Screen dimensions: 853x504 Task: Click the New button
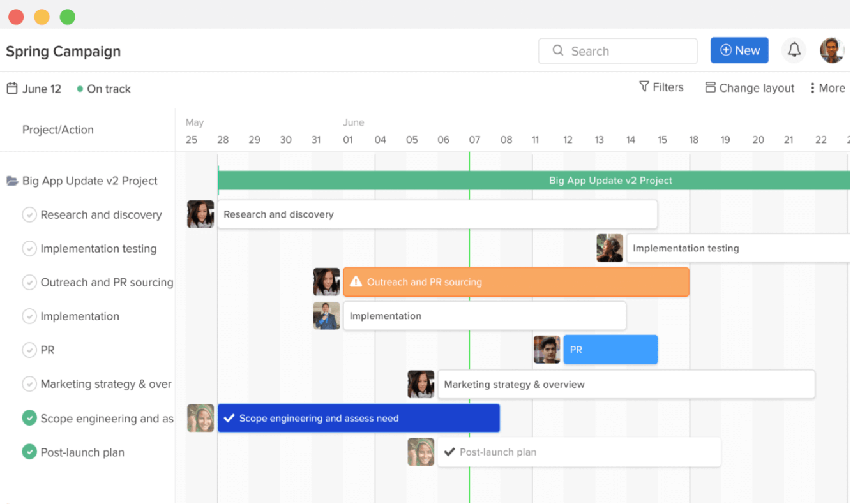click(739, 50)
